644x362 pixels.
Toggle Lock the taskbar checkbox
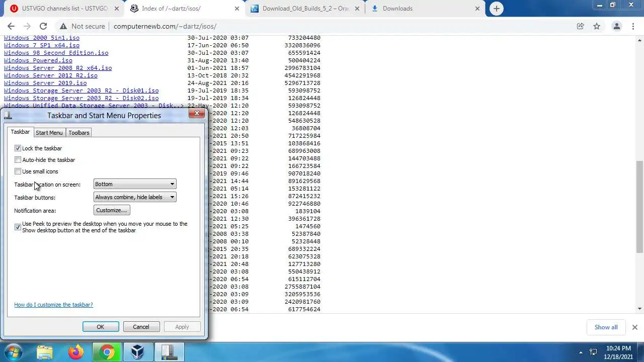click(18, 148)
